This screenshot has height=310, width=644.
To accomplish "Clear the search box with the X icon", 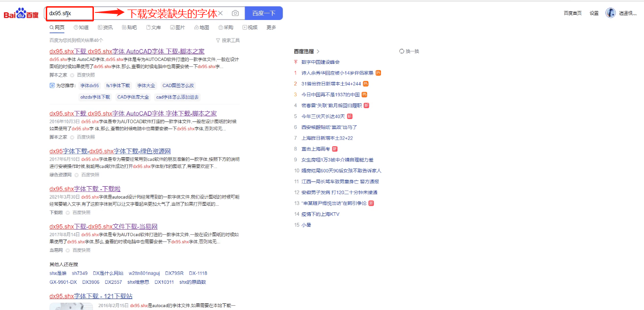I will (x=220, y=13).
